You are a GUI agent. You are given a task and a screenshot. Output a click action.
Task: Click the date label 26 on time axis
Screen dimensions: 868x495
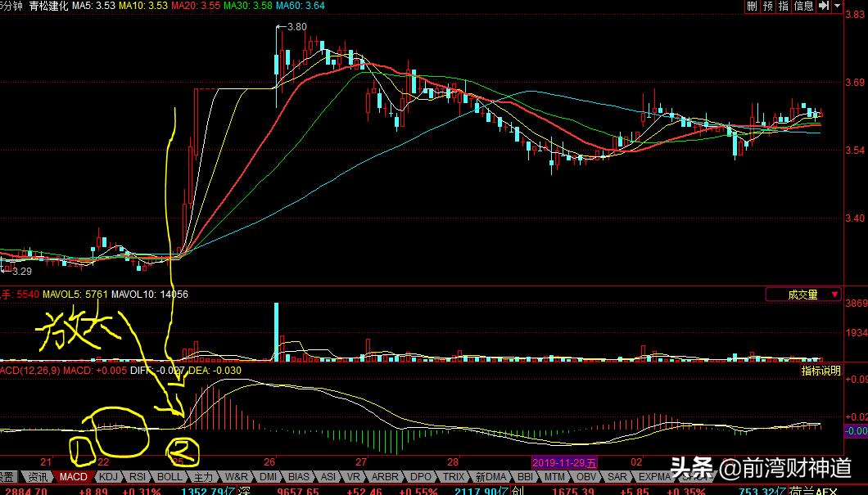(x=269, y=461)
